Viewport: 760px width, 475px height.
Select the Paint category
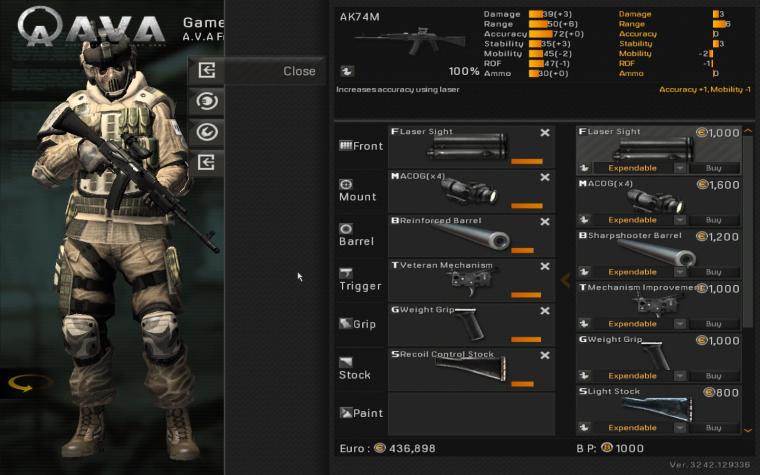coord(361,413)
